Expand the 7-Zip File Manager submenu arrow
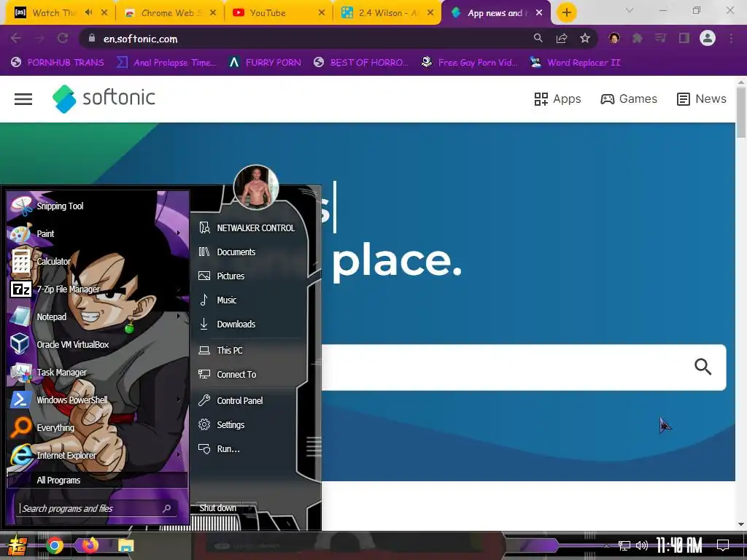The width and height of the screenshot is (747, 560). pos(179,289)
